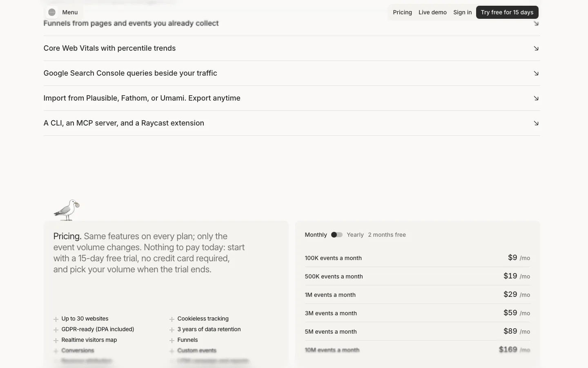Select Yearly billing label
This screenshot has height=368, width=588.
pyautogui.click(x=355, y=235)
